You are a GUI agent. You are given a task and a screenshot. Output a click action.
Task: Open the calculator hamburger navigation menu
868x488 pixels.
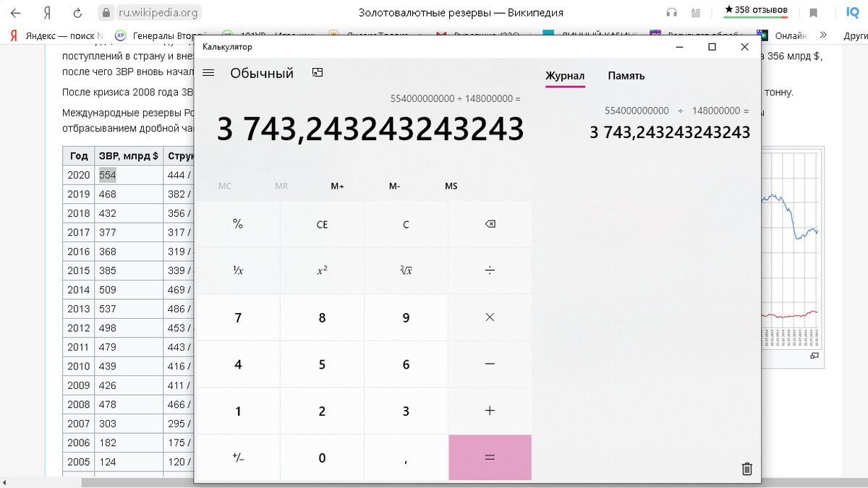click(x=208, y=73)
